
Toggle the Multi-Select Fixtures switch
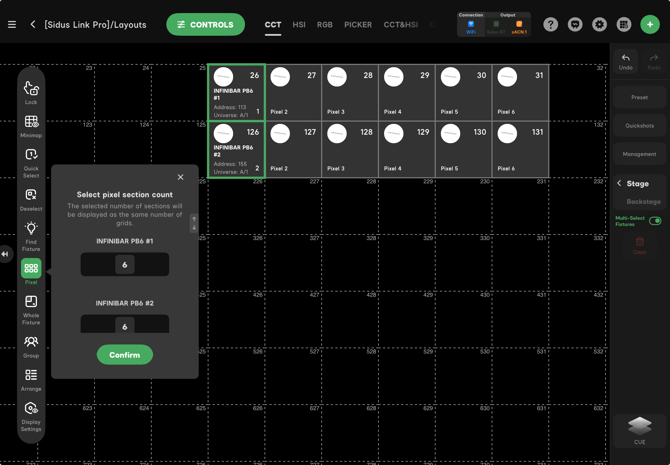click(655, 221)
